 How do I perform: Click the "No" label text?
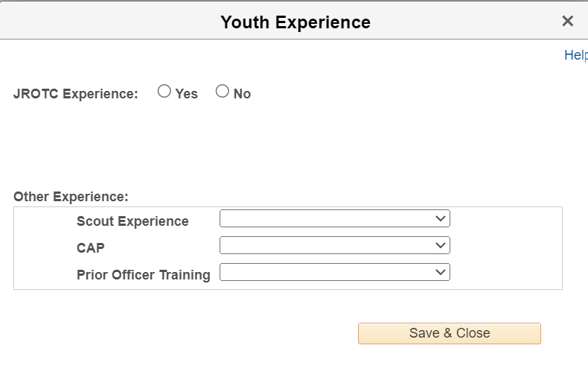(x=242, y=94)
